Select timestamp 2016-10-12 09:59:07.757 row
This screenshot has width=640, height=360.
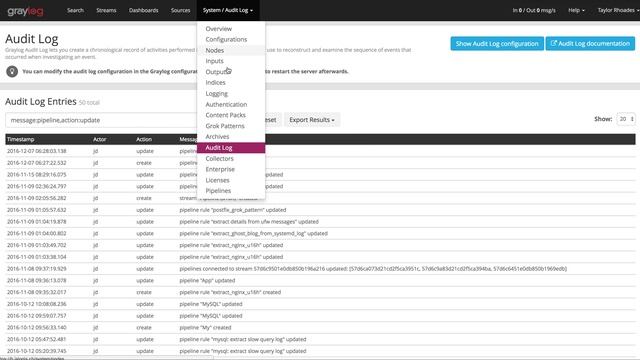coord(36,316)
